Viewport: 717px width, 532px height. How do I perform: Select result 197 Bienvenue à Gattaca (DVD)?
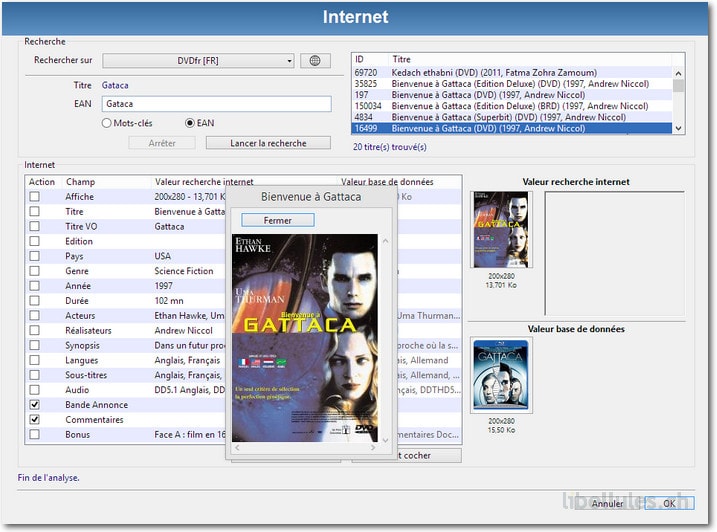coord(512,95)
